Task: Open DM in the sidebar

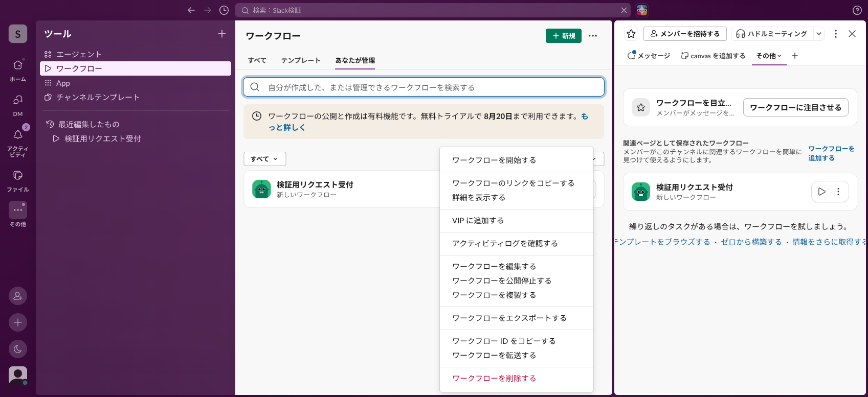Action: [x=18, y=105]
